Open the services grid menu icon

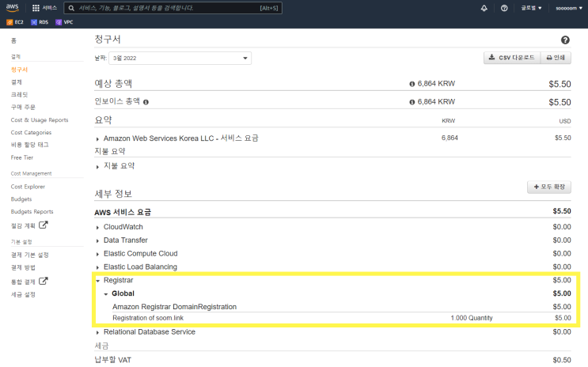[x=36, y=8]
